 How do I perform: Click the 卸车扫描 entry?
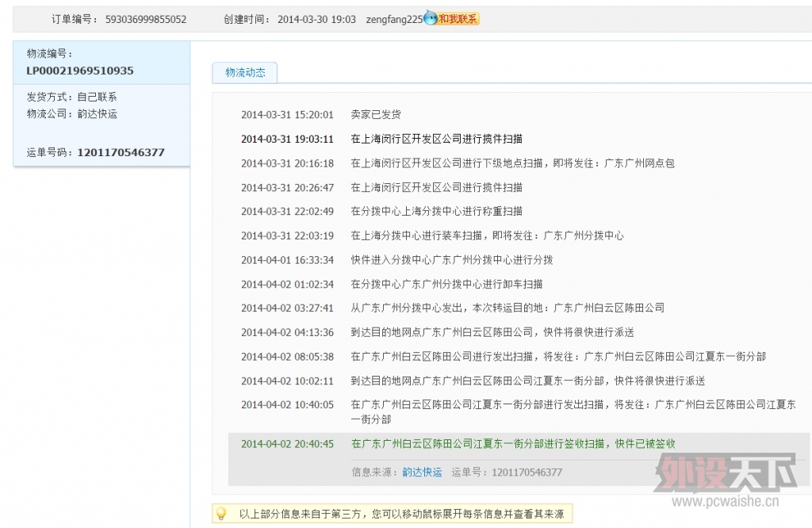pyautogui.click(x=392, y=284)
